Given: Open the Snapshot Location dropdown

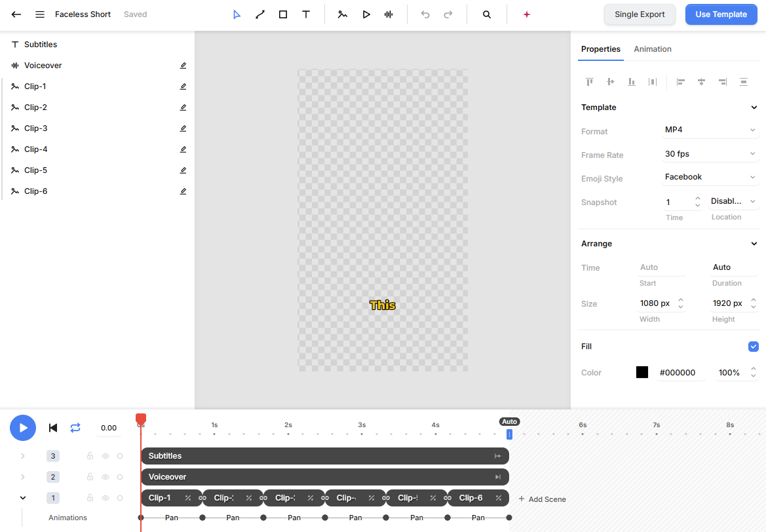Looking at the screenshot, I should [x=733, y=201].
